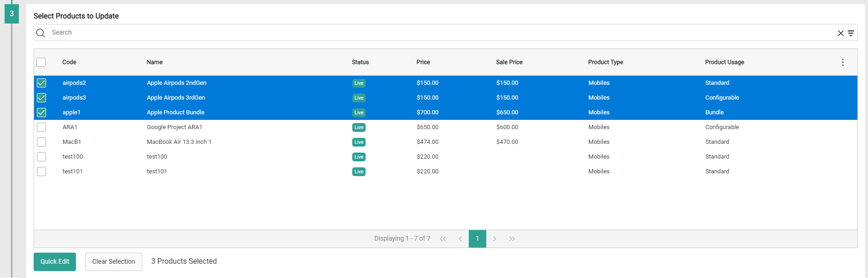Sort by the Price column header
Image resolution: width=868 pixels, height=278 pixels.
423,62
